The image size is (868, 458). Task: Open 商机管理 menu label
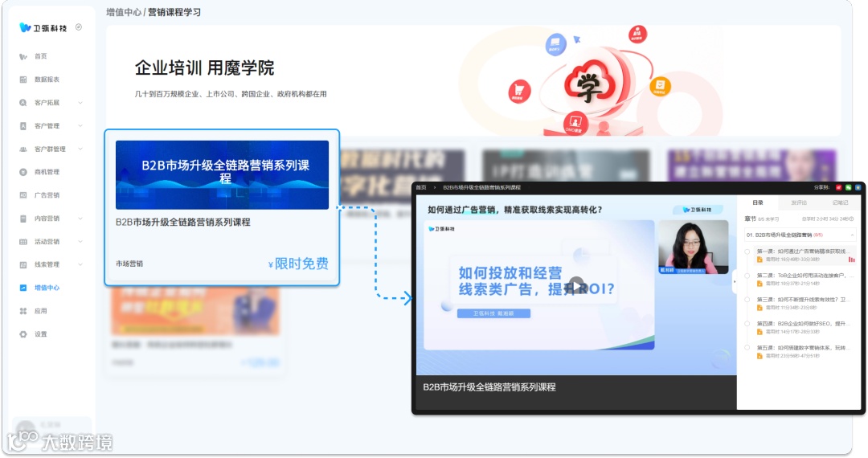(47, 172)
